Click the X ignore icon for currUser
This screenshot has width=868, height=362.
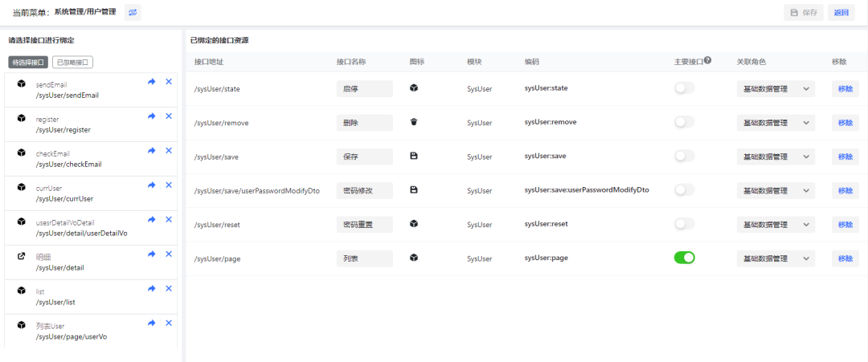point(169,185)
